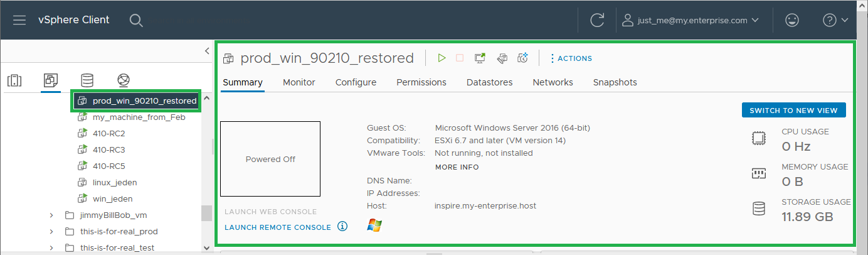
Task: Click the launch console monitor icon
Action: [x=480, y=58]
